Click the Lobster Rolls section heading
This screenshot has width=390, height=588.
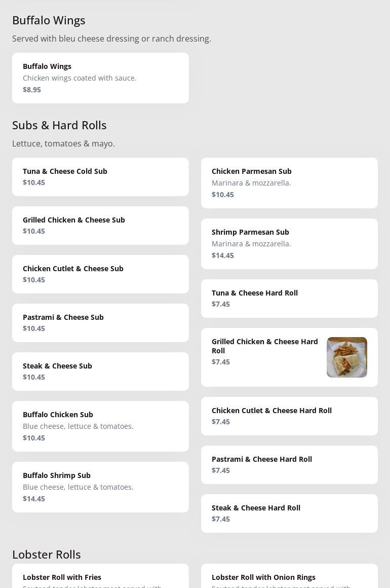(47, 555)
